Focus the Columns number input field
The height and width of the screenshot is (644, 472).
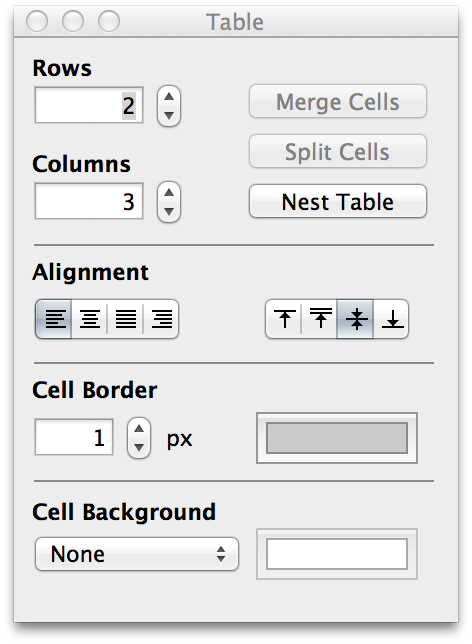tap(89, 201)
